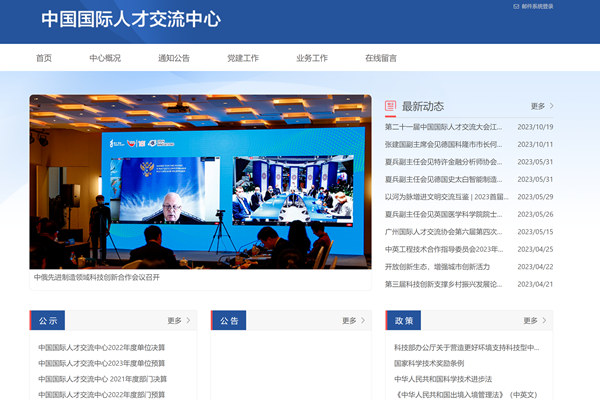Open policy 中华人民共和国出境入境管理法

466,395
